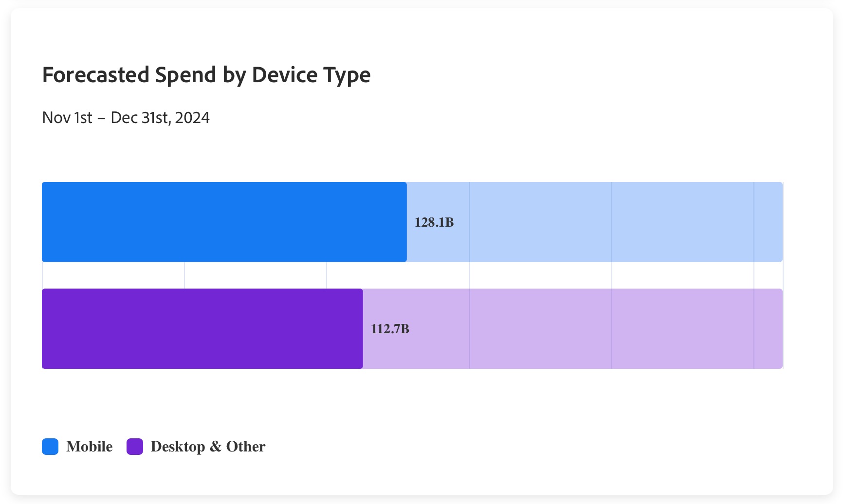Click the word "Other" in the legend
The image size is (843, 504).
[246, 447]
